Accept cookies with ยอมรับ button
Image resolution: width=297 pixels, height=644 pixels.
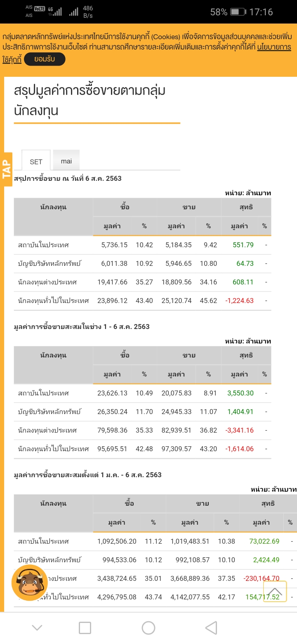45,59
